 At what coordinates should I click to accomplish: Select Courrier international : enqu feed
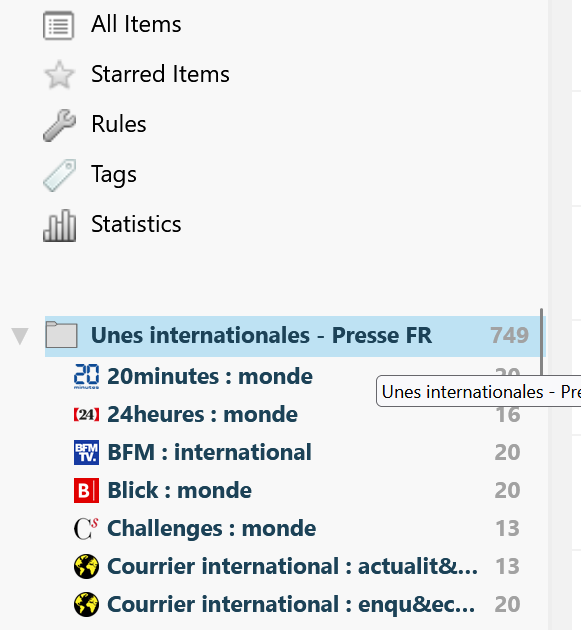(291, 605)
